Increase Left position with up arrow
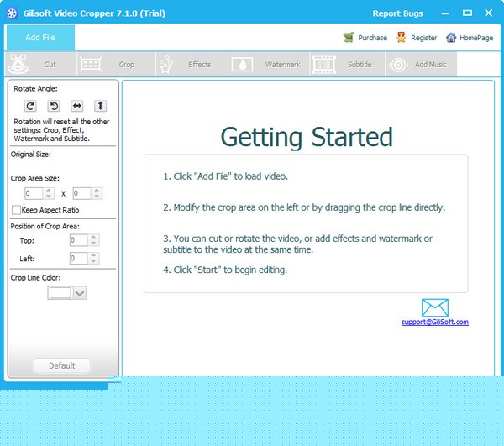The width and height of the screenshot is (504, 446). coord(93,255)
